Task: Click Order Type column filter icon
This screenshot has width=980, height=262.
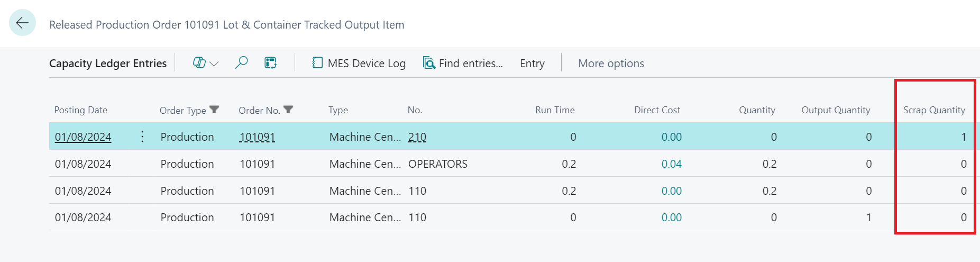Action: click(214, 110)
